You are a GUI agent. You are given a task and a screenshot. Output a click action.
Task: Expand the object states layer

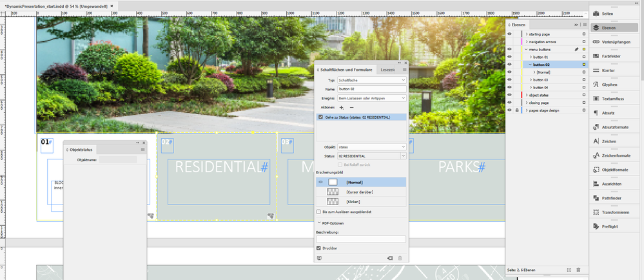point(527,95)
